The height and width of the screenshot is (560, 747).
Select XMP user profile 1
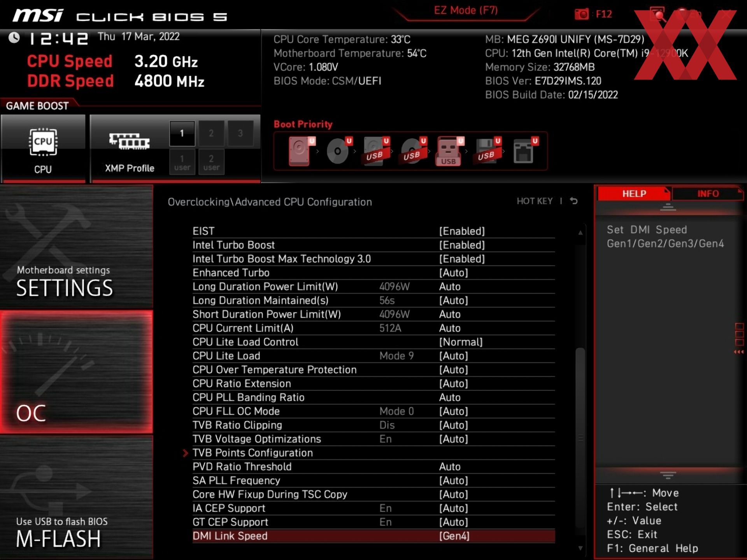pos(182,162)
